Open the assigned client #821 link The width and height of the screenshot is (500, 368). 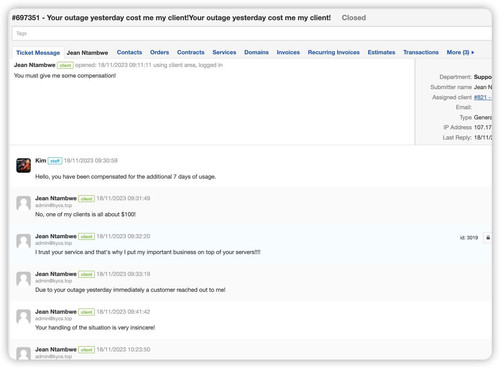click(482, 97)
